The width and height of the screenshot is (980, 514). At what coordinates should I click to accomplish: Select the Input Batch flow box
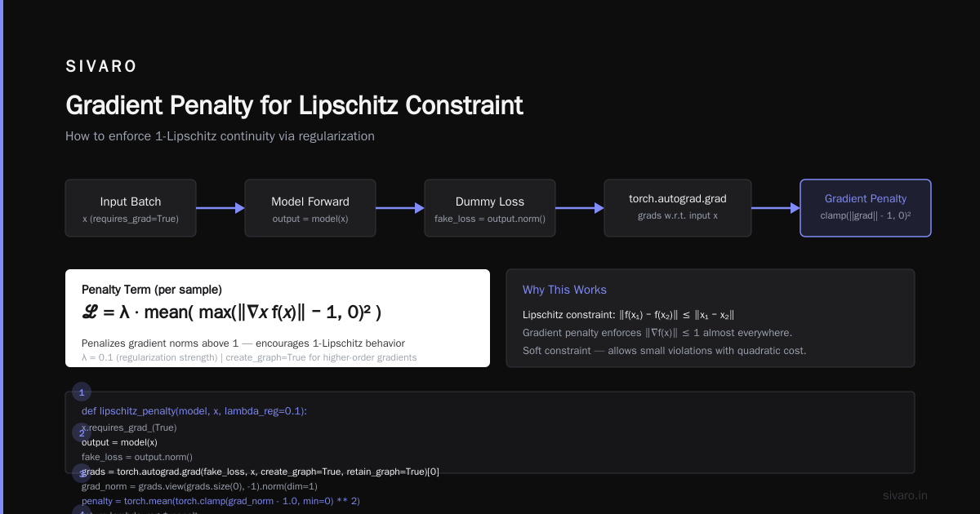(x=131, y=208)
